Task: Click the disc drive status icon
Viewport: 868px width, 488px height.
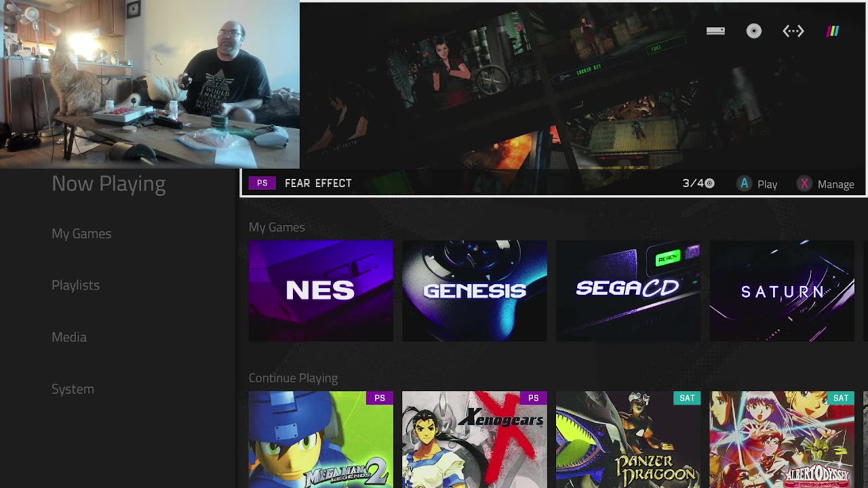Action: click(754, 31)
